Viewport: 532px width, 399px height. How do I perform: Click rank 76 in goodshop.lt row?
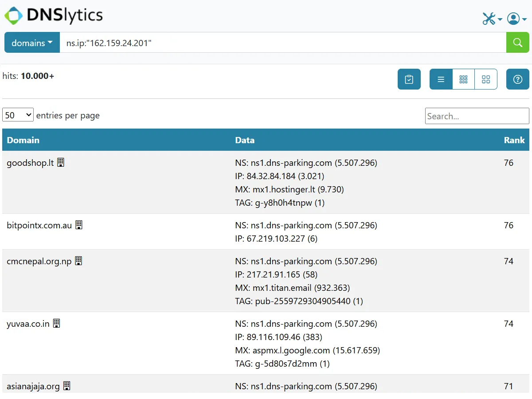pyautogui.click(x=509, y=163)
